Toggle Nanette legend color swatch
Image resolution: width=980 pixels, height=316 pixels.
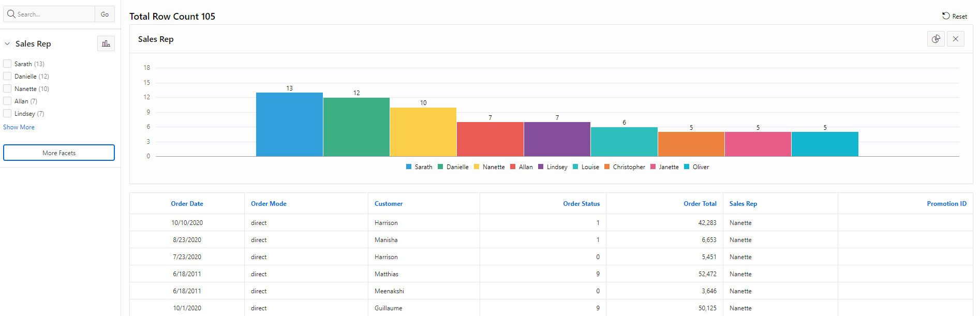coord(477,167)
